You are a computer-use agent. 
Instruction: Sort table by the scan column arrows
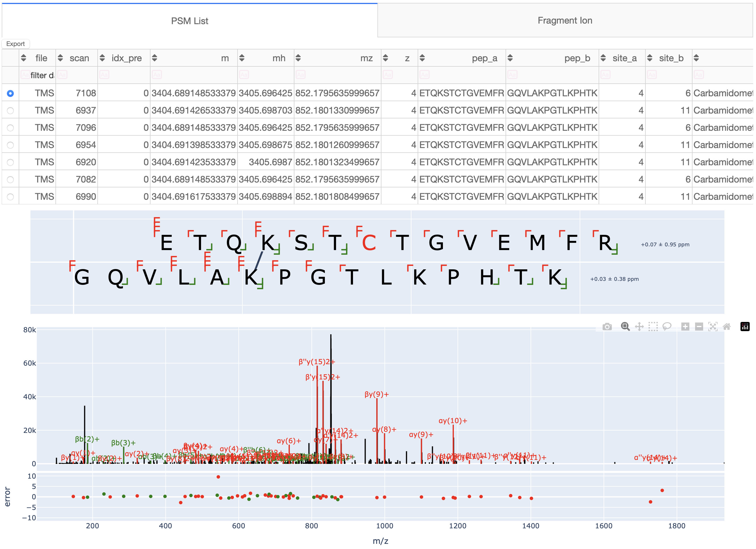pos(60,58)
